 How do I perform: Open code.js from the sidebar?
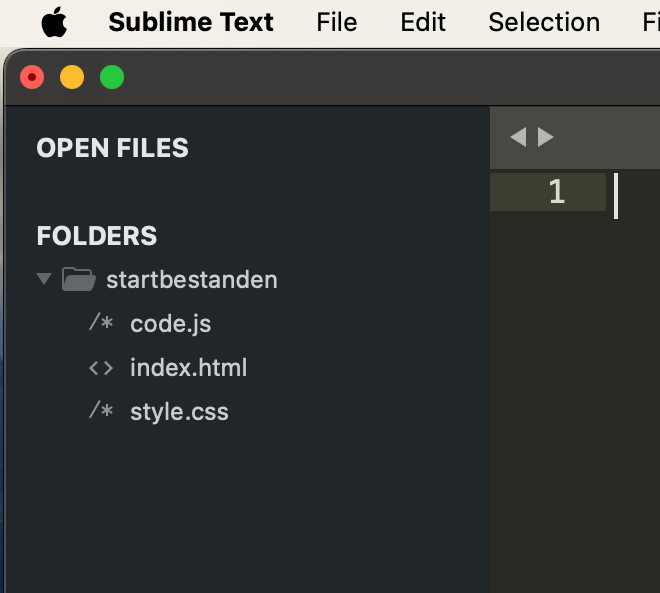point(171,323)
